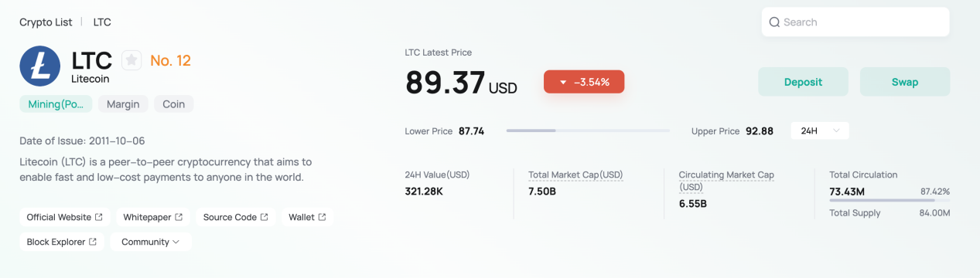
Task: Click the external link icon beside Source Code
Action: pos(264,217)
